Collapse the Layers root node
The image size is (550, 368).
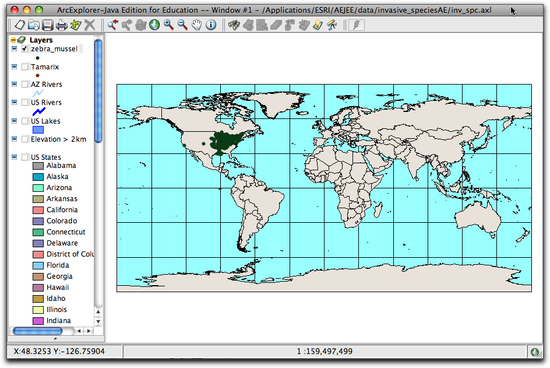point(13,40)
